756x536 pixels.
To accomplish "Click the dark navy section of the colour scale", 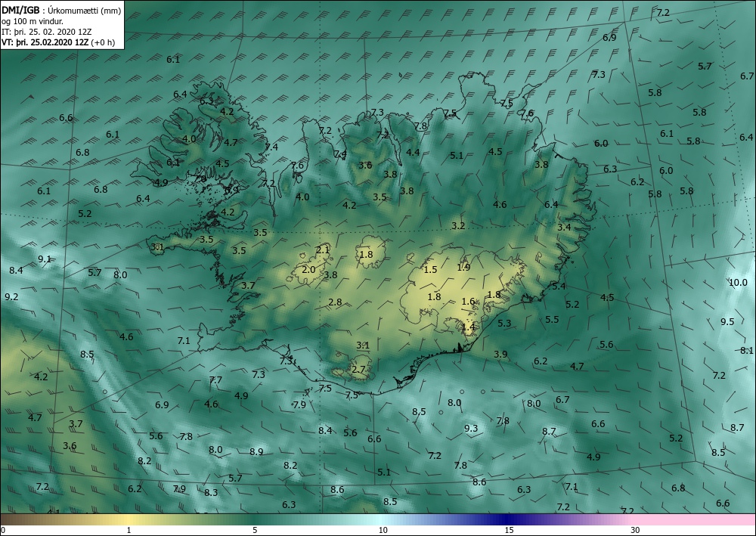I will tap(507, 519).
